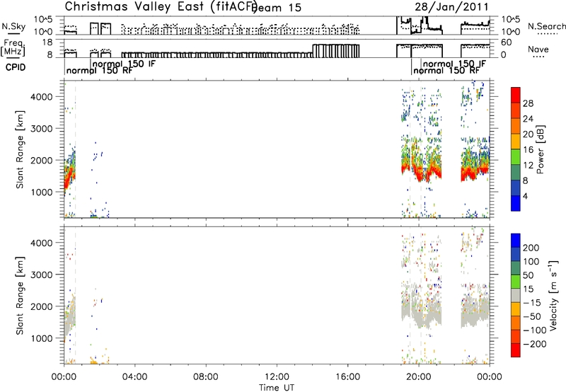Click the '50' label on the Velocity color bar
Screen dimensions: 566x392
[528, 275]
